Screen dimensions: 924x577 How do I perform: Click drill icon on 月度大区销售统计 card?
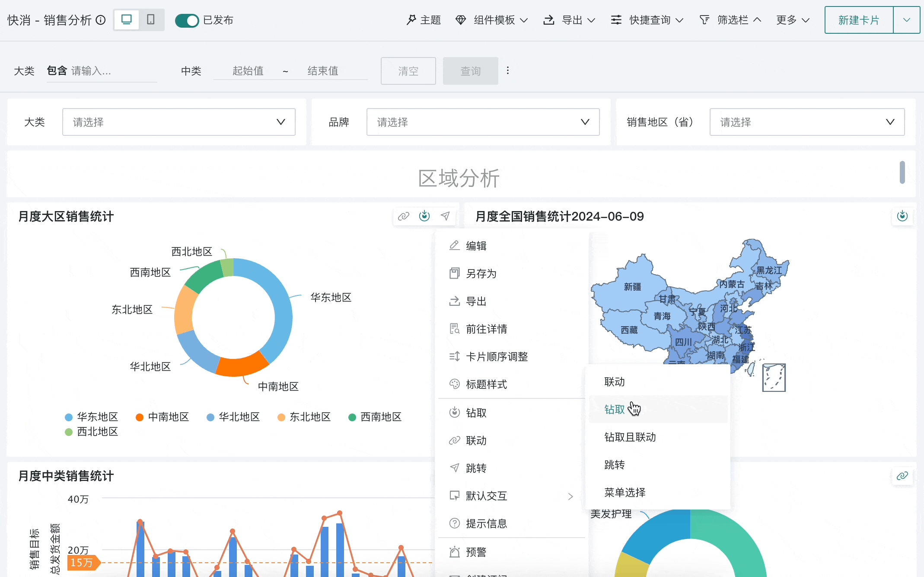coord(424,216)
